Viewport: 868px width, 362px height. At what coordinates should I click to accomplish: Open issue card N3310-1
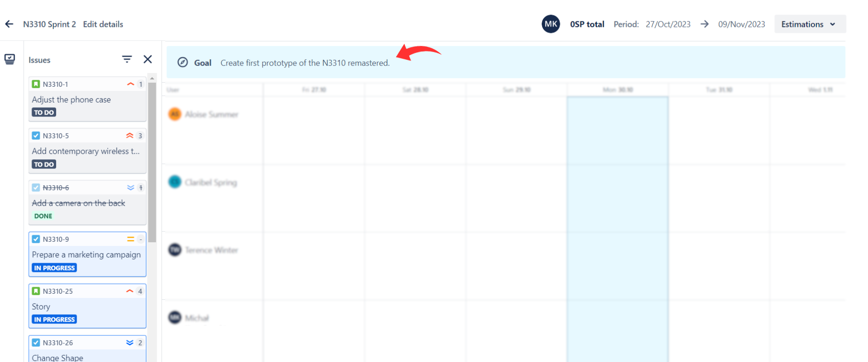coord(87,99)
